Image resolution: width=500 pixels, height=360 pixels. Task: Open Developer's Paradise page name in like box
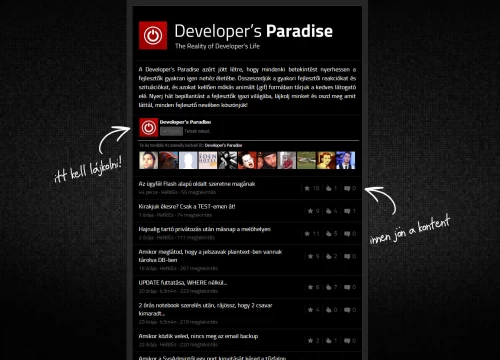tap(185, 122)
